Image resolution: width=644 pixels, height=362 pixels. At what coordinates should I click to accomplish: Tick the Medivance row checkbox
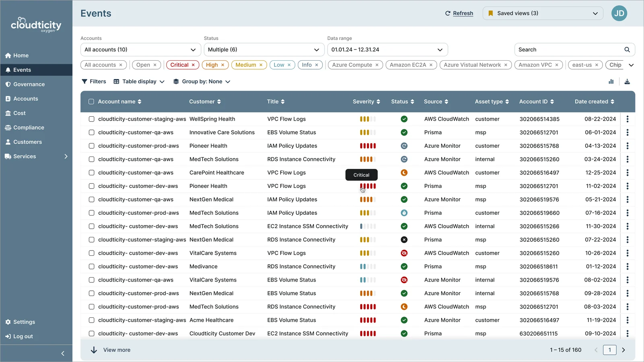(x=91, y=266)
